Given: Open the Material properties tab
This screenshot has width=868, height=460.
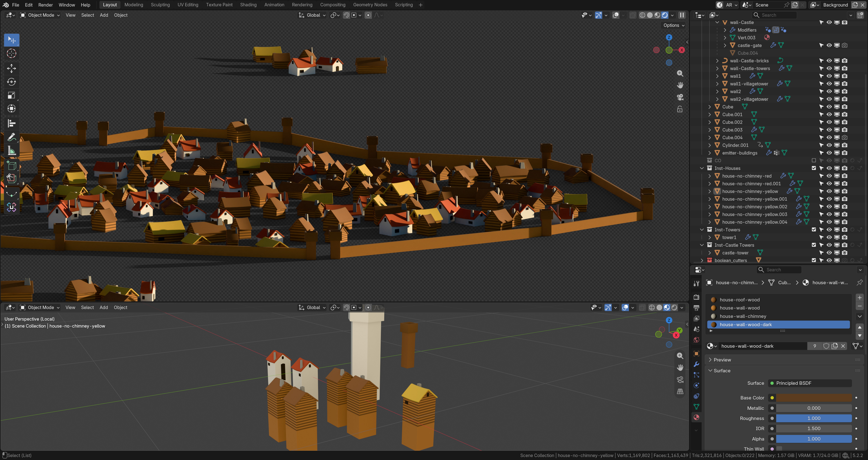Looking at the screenshot, I should tap(696, 417).
